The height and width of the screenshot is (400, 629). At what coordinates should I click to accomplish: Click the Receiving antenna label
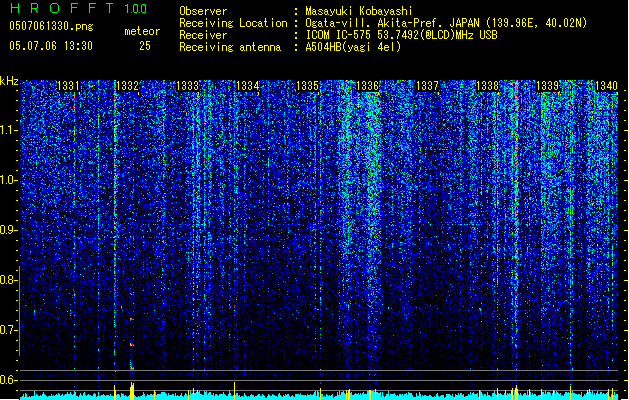230,47
